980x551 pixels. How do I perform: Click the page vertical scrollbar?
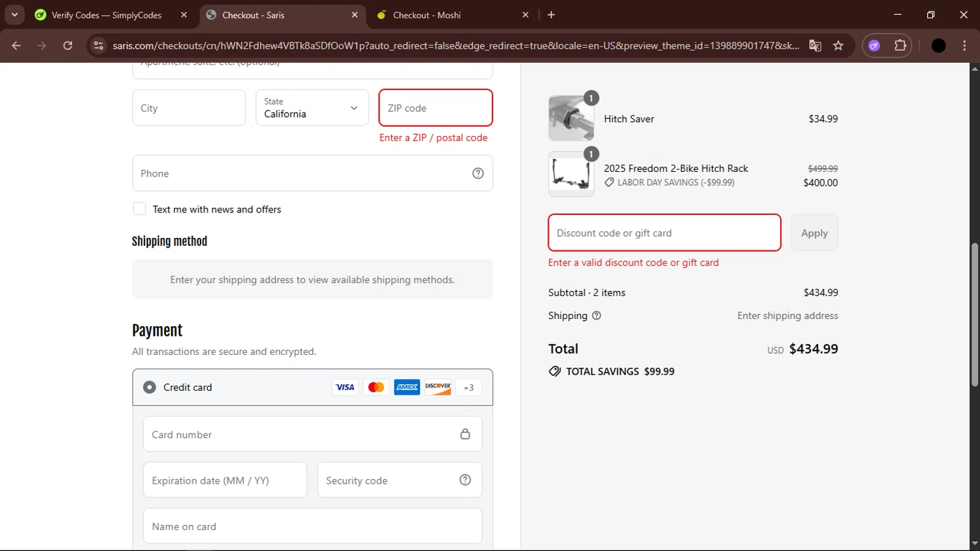click(975, 314)
